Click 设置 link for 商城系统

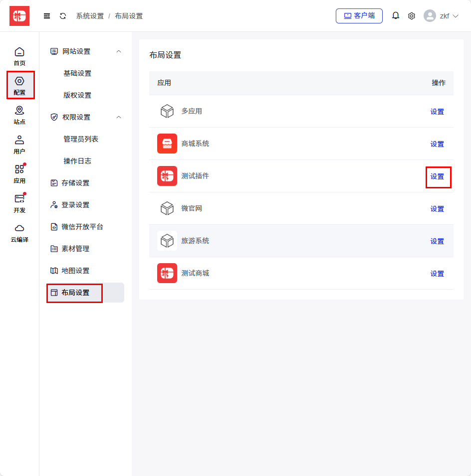[437, 144]
